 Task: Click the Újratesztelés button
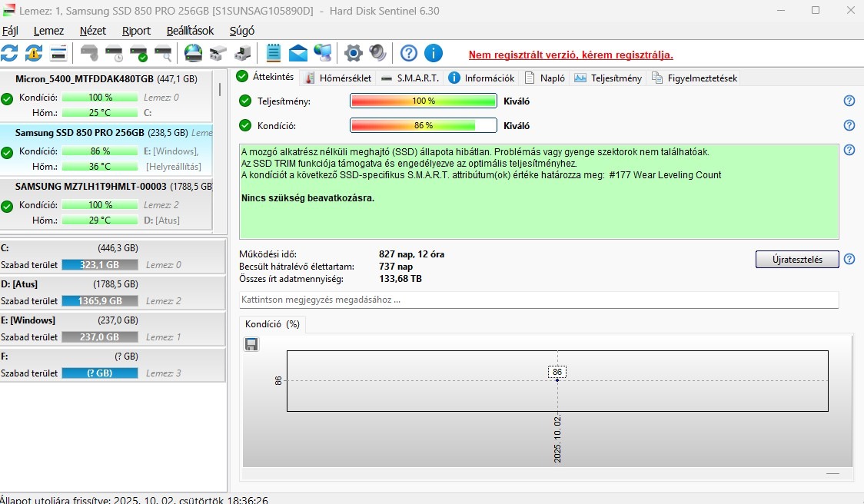tap(797, 260)
